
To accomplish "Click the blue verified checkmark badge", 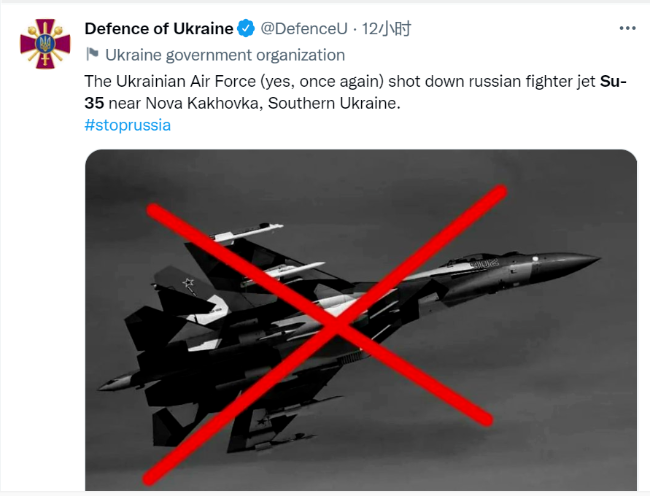I will point(246,29).
